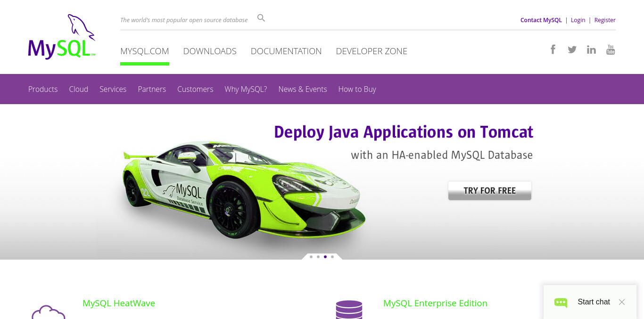Click the Enterprise Edition database icon
The image size is (644, 319).
pyautogui.click(x=349, y=310)
